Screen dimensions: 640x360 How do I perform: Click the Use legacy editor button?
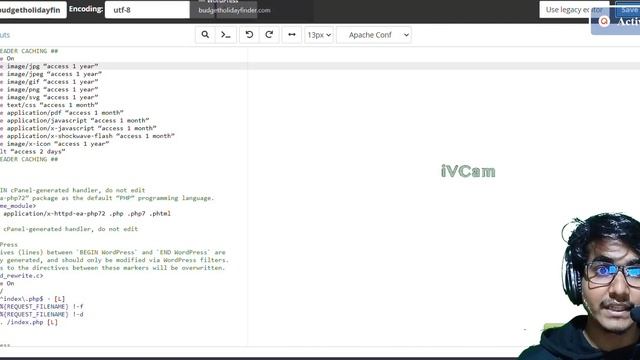click(x=574, y=9)
